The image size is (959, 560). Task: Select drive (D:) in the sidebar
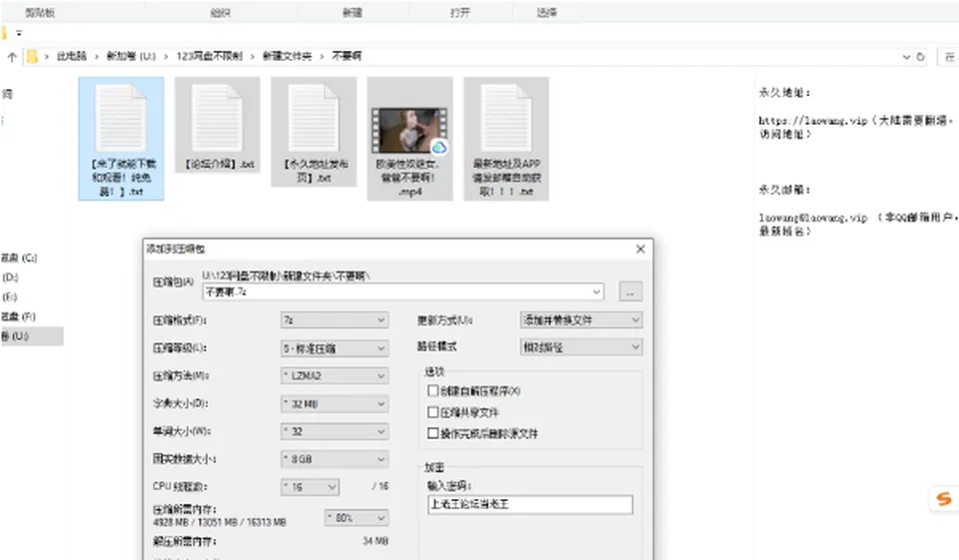(10, 278)
